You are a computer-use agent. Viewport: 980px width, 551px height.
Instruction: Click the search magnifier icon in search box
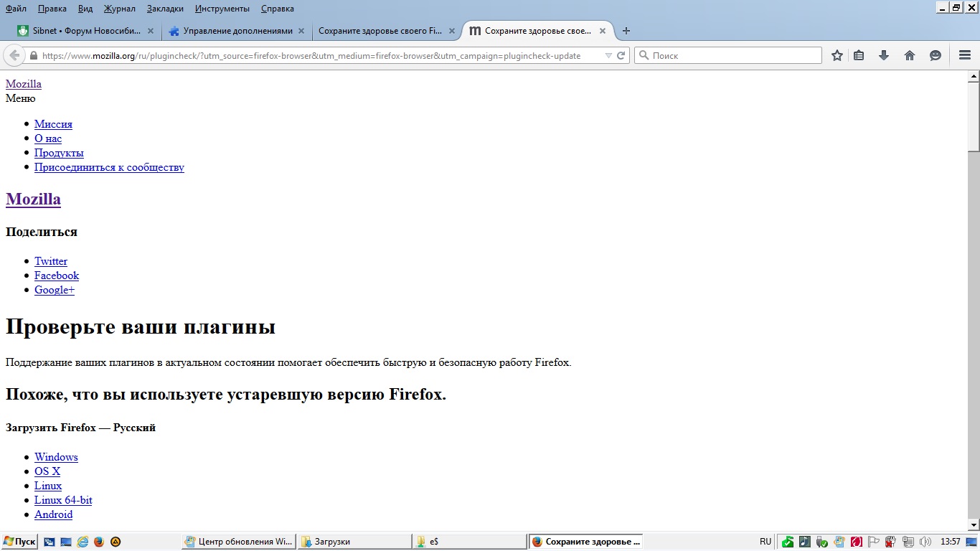(x=644, y=55)
